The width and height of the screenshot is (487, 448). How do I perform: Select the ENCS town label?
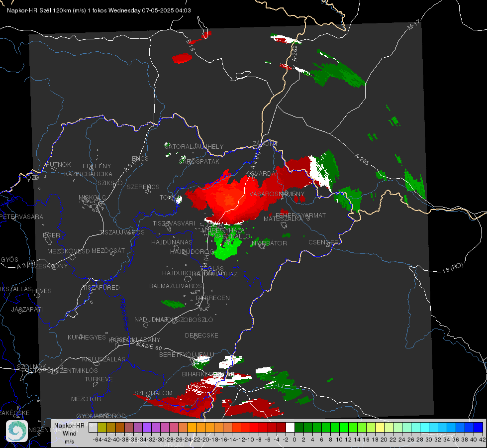pos(140,159)
